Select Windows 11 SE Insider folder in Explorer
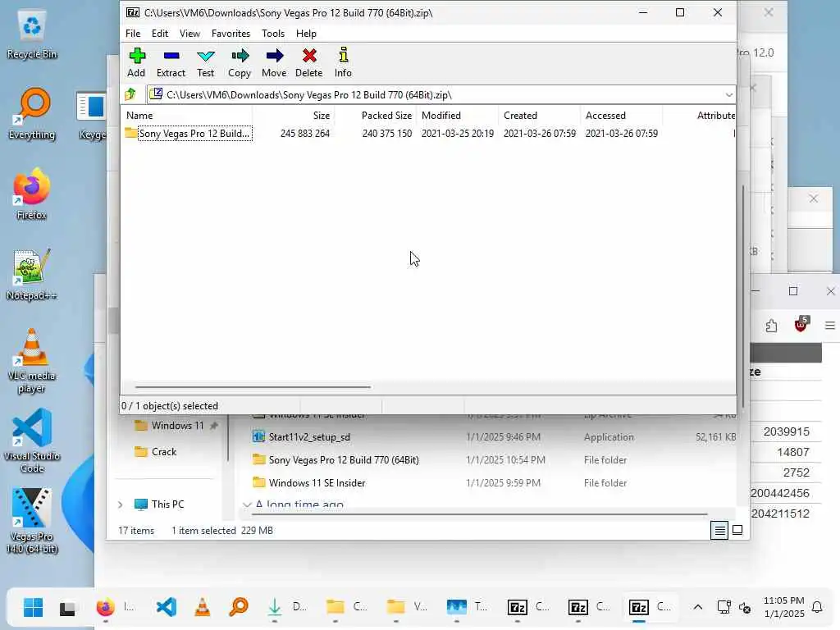Viewport: 840px width, 630px height. pos(317,482)
